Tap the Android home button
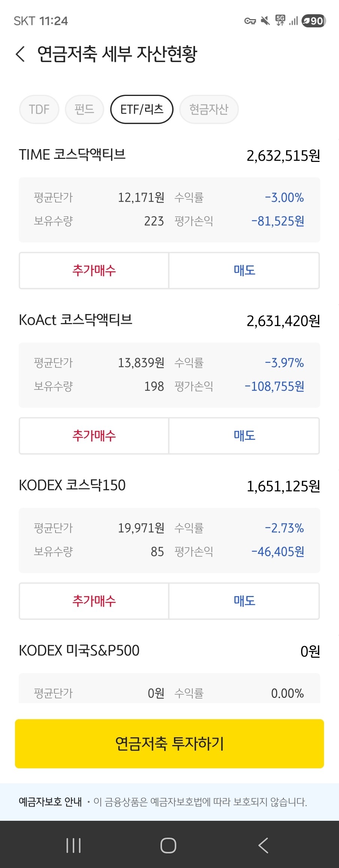The image size is (339, 868). coord(168,846)
